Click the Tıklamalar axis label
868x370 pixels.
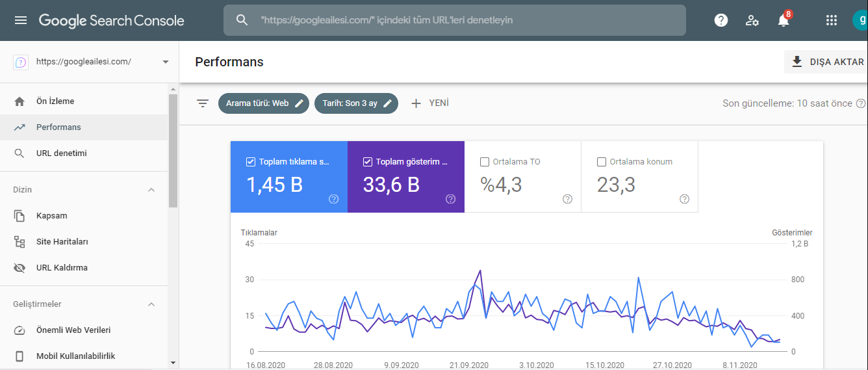tap(259, 233)
